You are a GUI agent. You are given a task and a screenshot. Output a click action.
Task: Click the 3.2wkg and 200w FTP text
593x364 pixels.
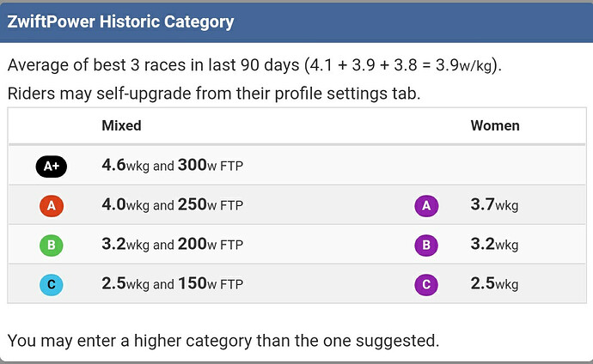pos(173,245)
